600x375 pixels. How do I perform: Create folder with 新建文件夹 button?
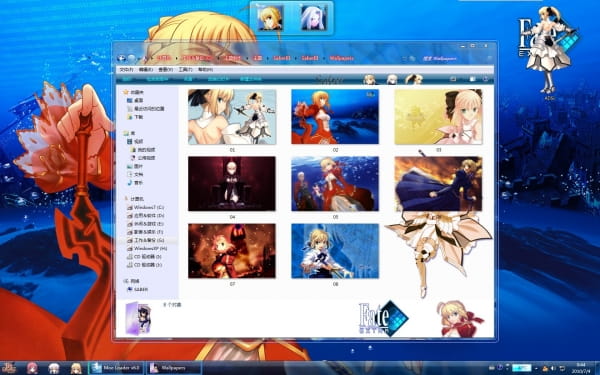[x=251, y=79]
